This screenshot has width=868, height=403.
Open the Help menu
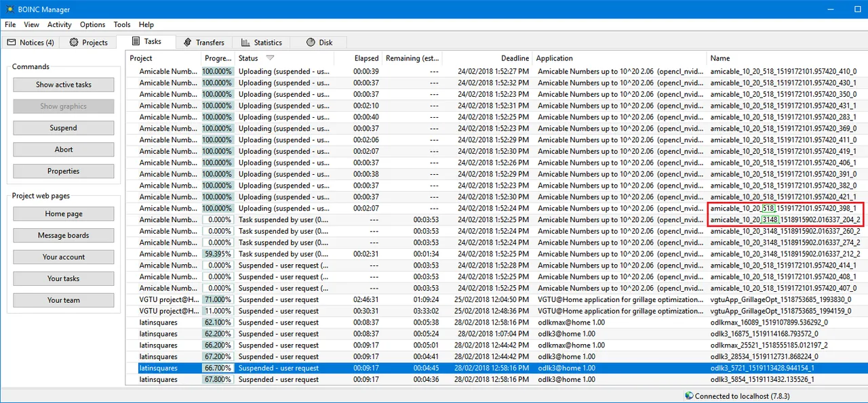coord(146,24)
